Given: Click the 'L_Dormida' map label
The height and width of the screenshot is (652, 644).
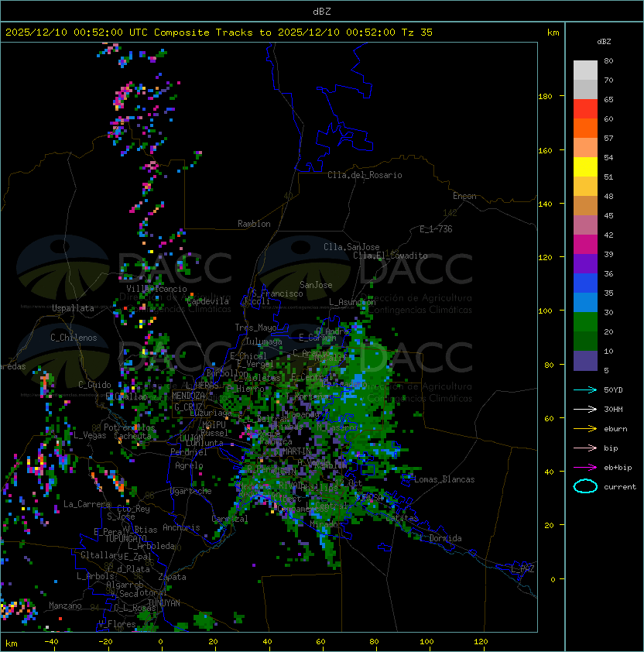Looking at the screenshot, I should coord(440,538).
